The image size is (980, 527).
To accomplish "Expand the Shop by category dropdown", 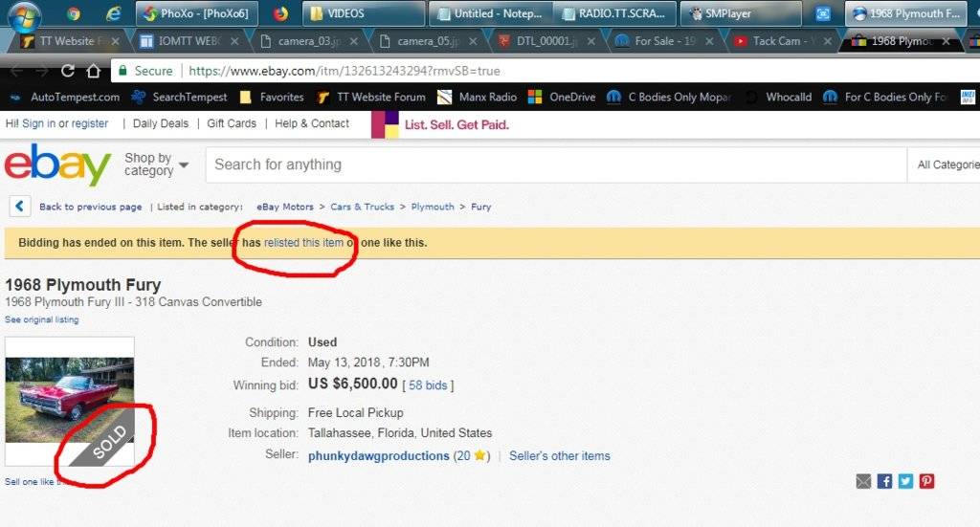I will pyautogui.click(x=156, y=165).
